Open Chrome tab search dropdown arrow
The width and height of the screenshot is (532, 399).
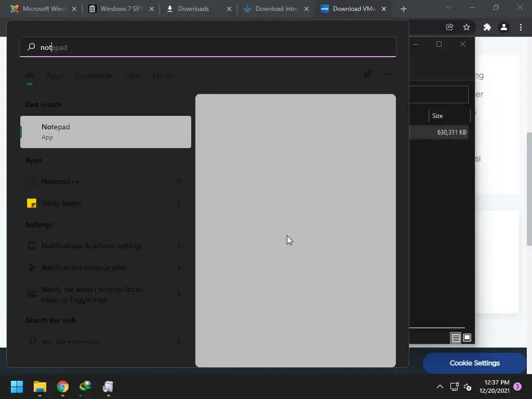pyautogui.click(x=448, y=7)
